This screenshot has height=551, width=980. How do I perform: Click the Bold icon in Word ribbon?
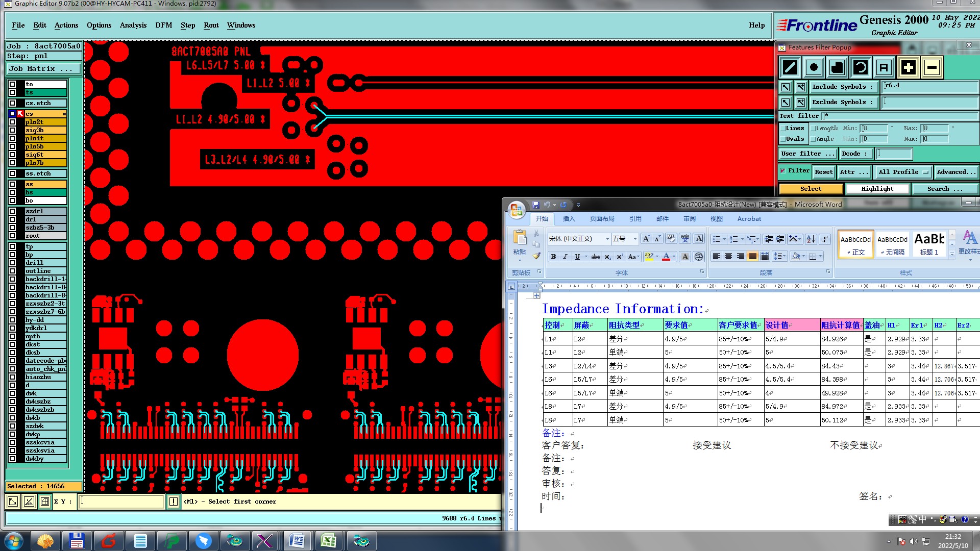point(553,257)
